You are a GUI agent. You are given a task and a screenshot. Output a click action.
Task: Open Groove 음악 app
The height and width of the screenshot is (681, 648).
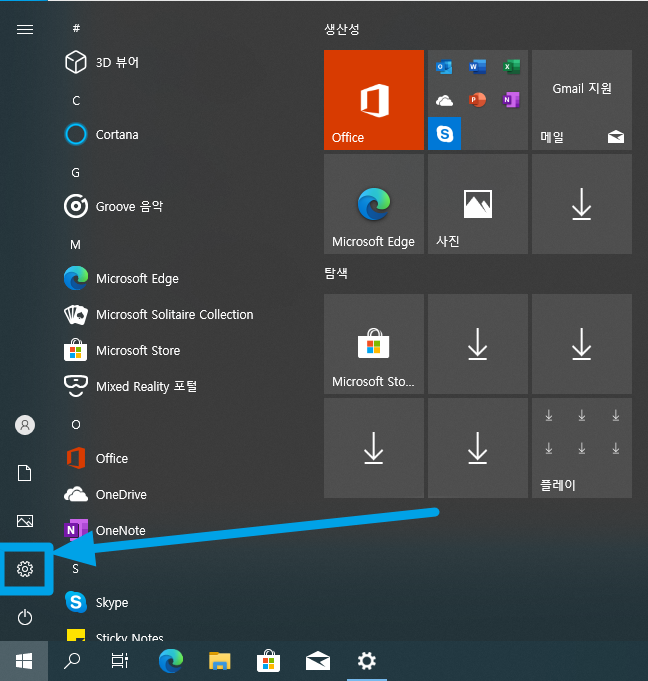tap(113, 206)
